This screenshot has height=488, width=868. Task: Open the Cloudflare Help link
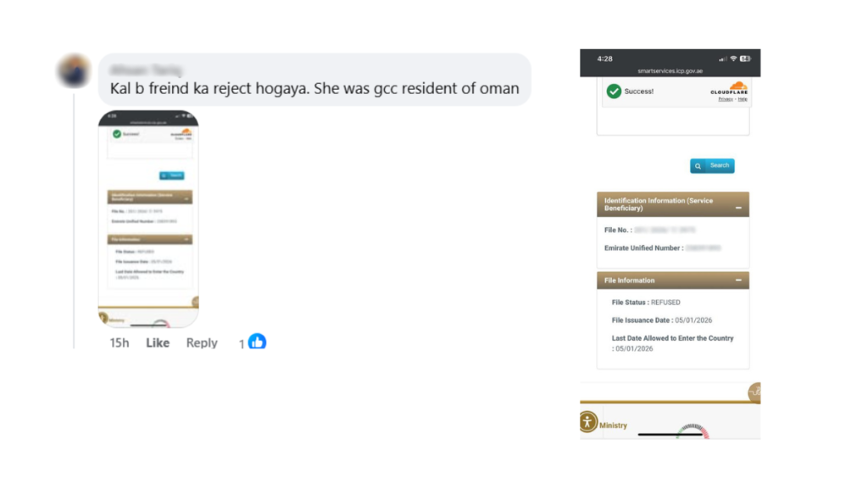743,99
